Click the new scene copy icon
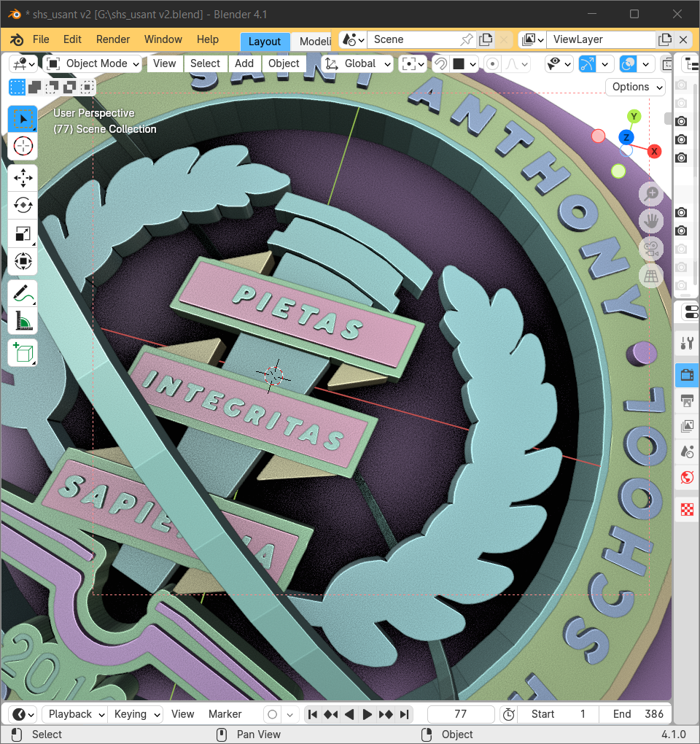The image size is (700, 744). pyautogui.click(x=486, y=39)
